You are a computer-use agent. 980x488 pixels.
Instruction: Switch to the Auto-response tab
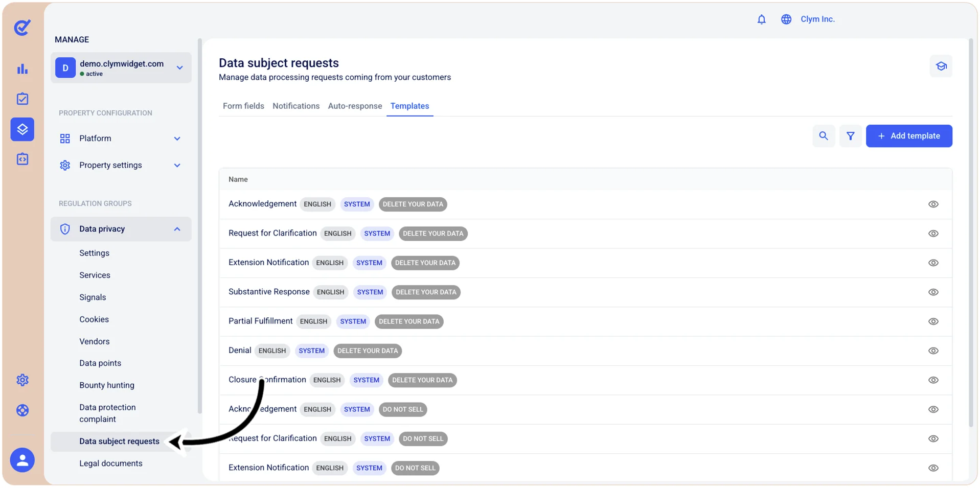coord(355,106)
